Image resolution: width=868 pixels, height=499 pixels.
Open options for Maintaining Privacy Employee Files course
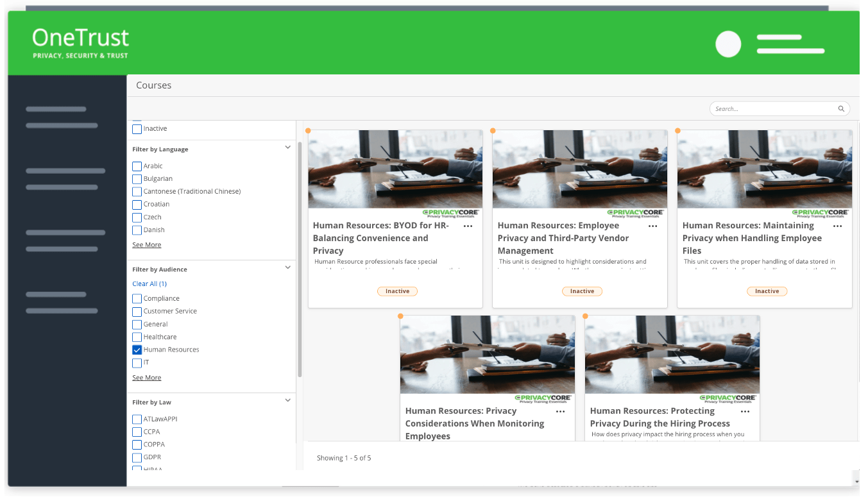coord(838,226)
